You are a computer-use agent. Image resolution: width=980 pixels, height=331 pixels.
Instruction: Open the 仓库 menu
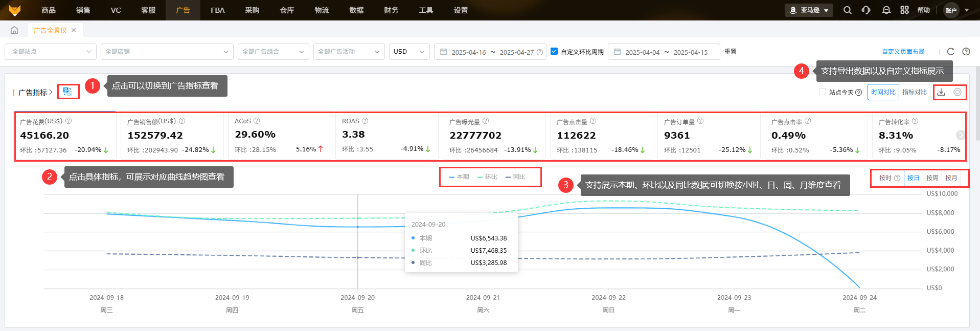(x=287, y=10)
